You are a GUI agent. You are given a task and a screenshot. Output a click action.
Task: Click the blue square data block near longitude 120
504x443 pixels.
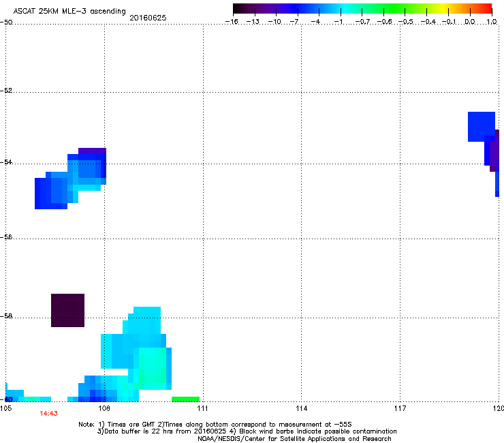(482, 127)
